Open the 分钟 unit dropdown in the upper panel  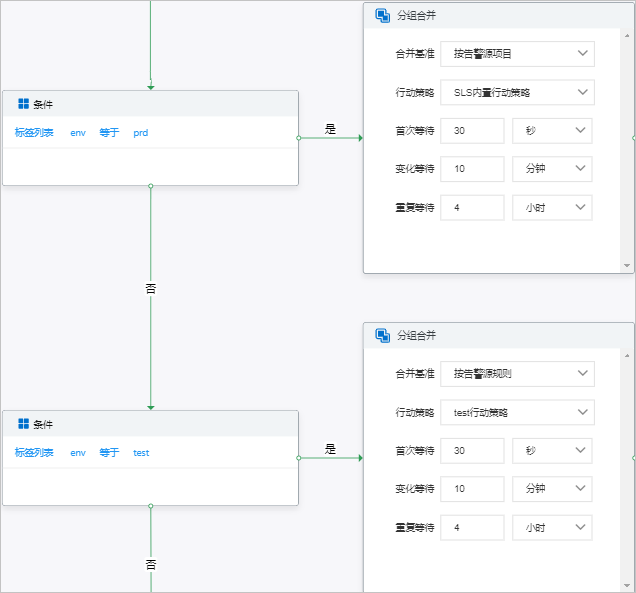point(552,169)
